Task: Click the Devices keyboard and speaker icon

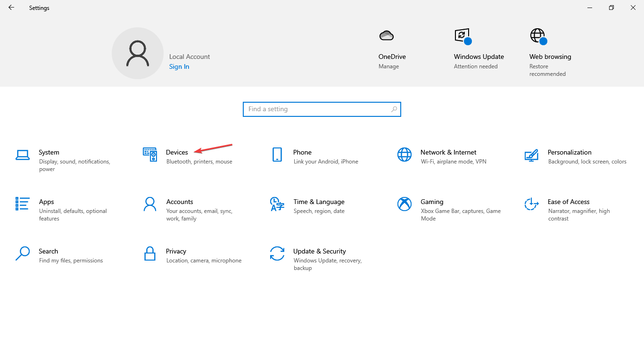Action: [x=150, y=155]
